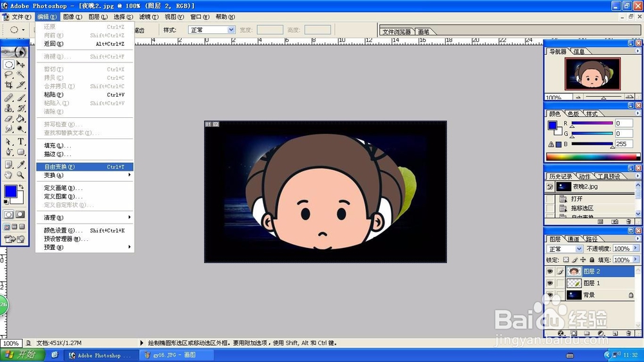Screen dimensions: 644x362
Task: Click the Windows 开始 start button
Action: [23, 355]
